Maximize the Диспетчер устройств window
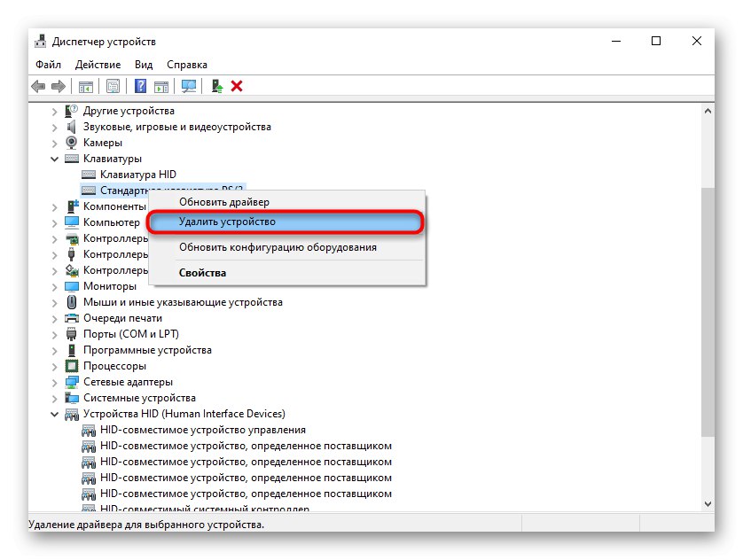Image resolution: width=743 pixels, height=560 pixels. click(656, 41)
